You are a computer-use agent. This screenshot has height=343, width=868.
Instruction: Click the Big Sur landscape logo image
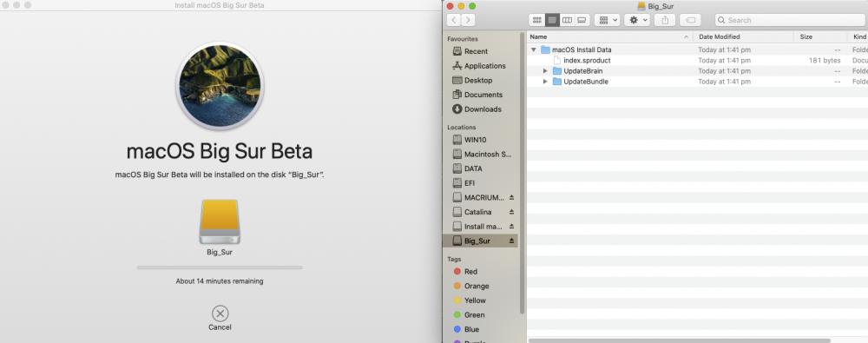tap(220, 87)
